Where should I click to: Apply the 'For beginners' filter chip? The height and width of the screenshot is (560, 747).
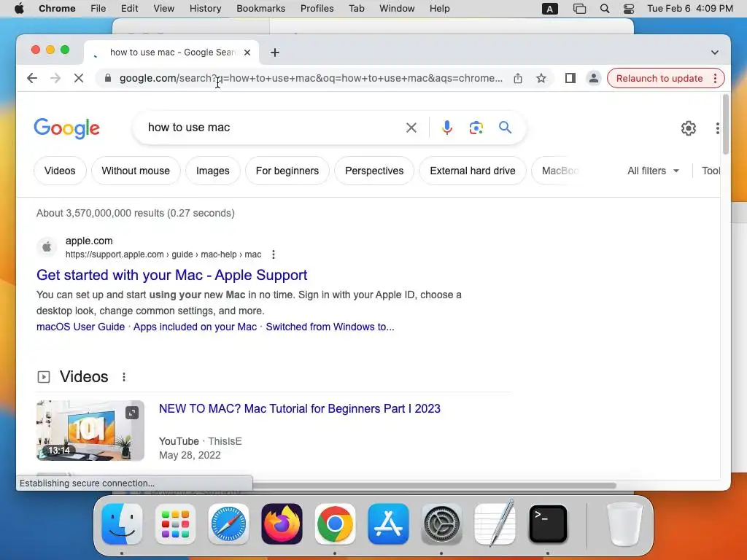[x=287, y=171]
